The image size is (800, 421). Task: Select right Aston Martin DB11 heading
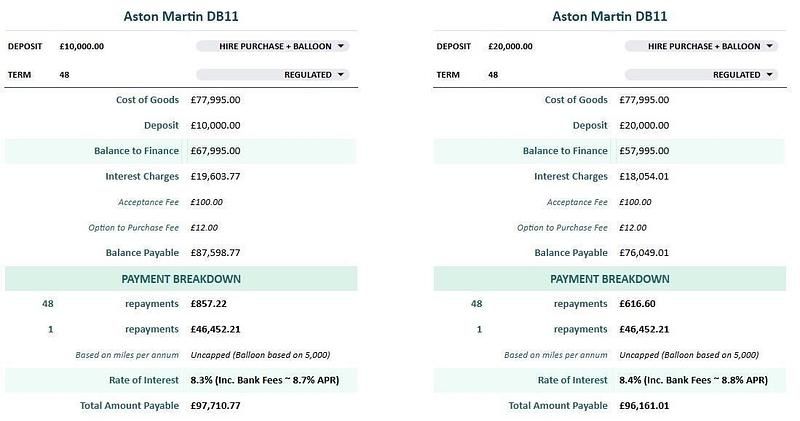pyautogui.click(x=609, y=17)
